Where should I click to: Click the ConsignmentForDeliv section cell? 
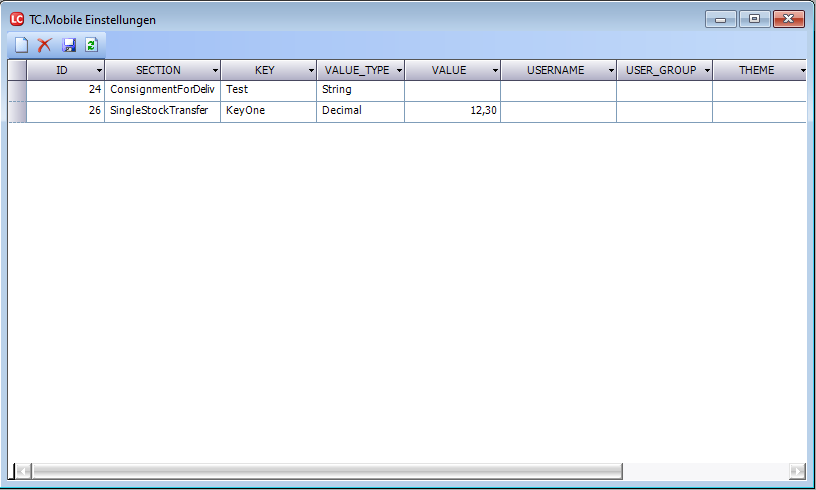162,90
